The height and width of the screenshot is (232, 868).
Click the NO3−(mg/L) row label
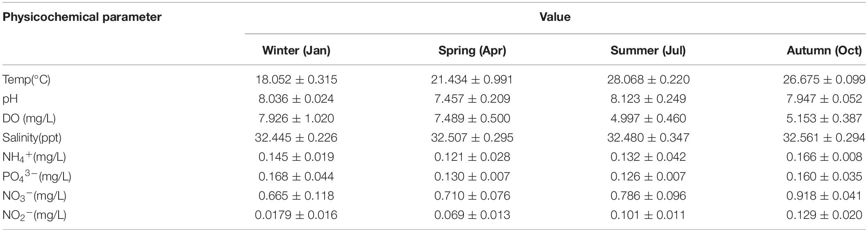[x=34, y=196]
